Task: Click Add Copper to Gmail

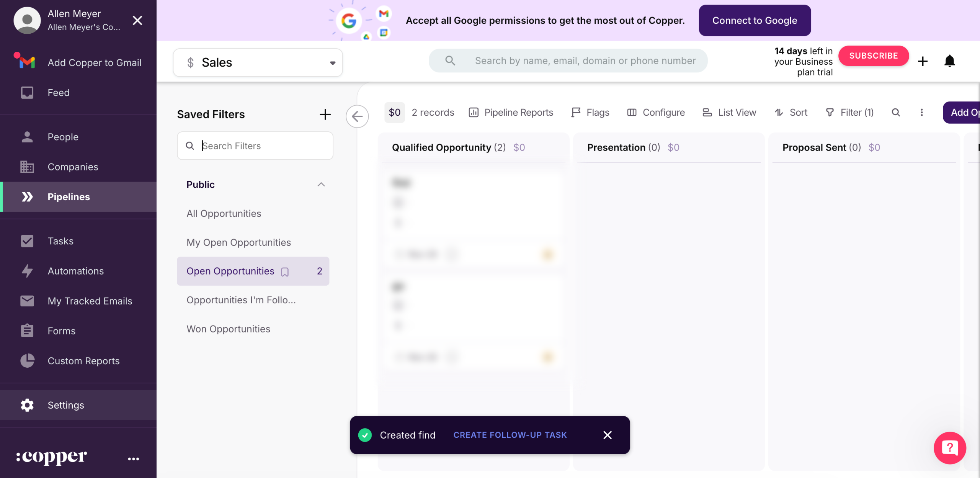Action: pos(78,62)
